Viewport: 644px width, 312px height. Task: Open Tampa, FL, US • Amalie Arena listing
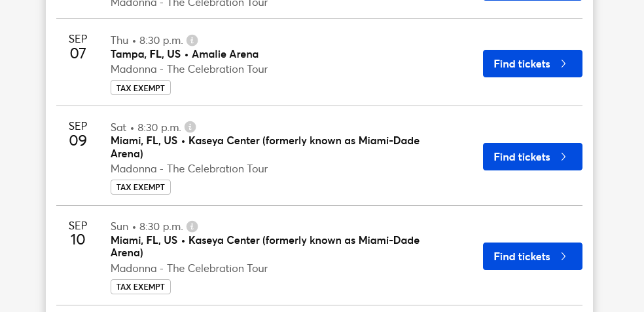click(x=185, y=54)
